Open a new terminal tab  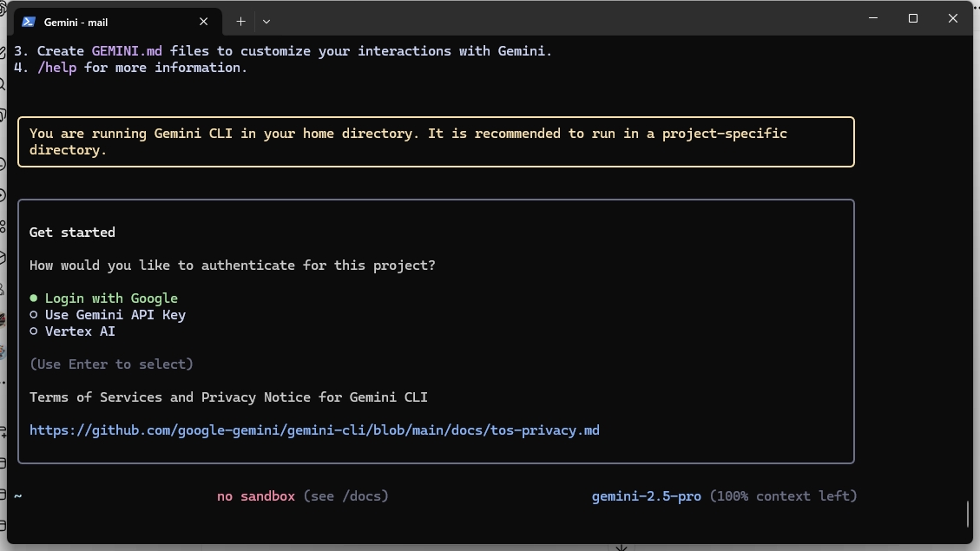[240, 22]
